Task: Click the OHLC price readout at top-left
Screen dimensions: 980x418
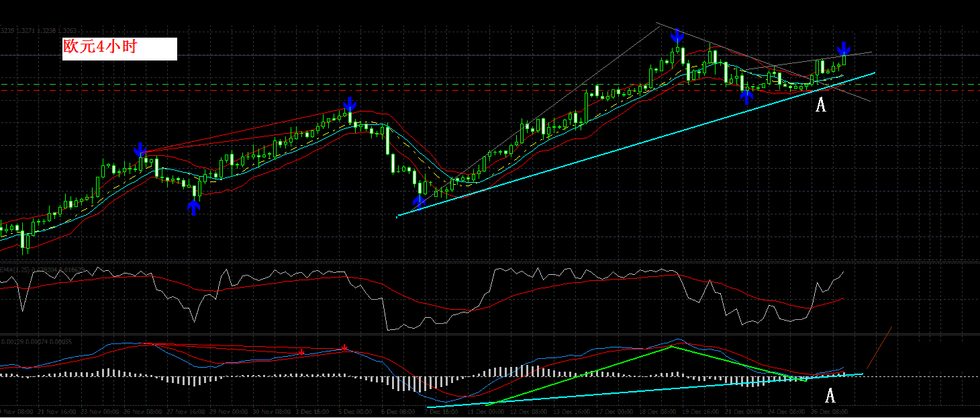Action: pos(38,30)
